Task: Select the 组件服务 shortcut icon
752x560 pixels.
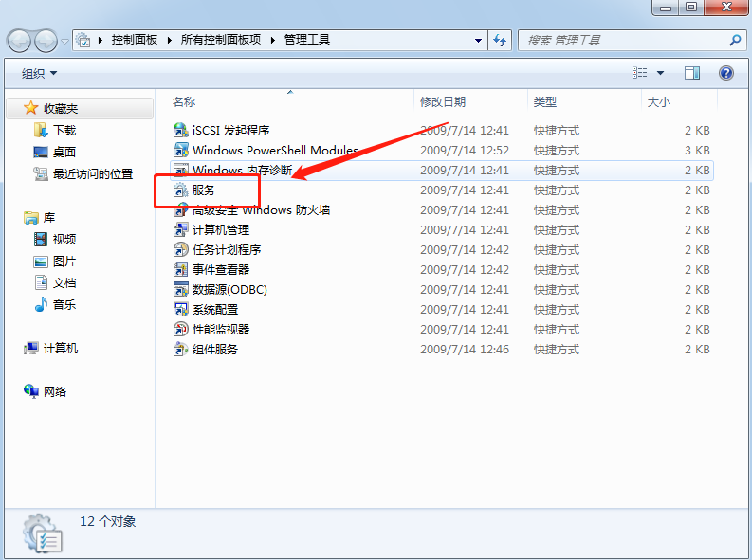Action: coord(180,350)
